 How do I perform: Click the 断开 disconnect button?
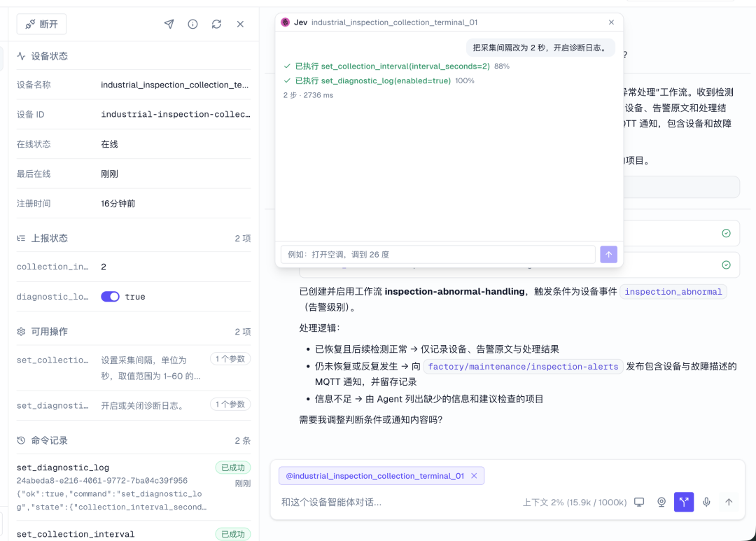[x=41, y=24]
